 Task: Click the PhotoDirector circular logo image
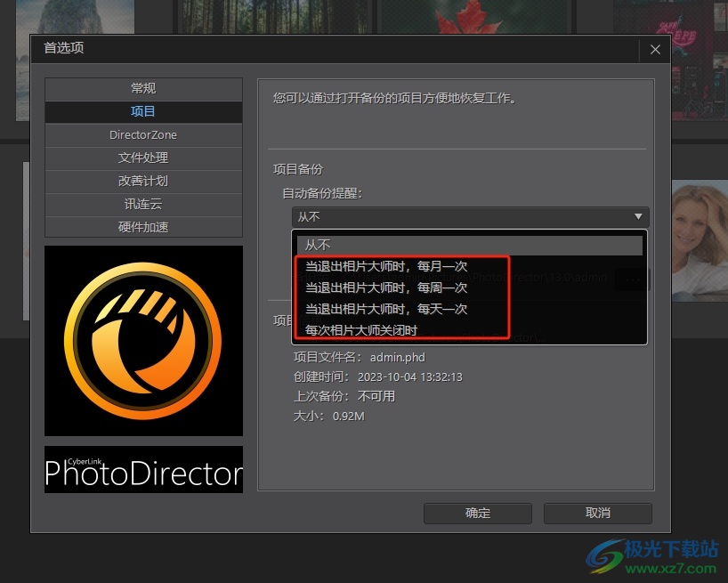pyautogui.click(x=143, y=341)
